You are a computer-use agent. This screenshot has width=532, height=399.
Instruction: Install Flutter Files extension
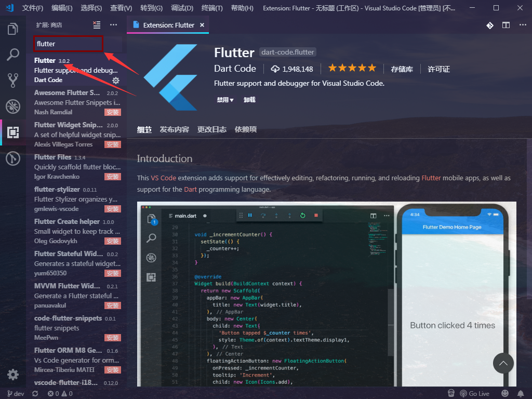coord(113,177)
